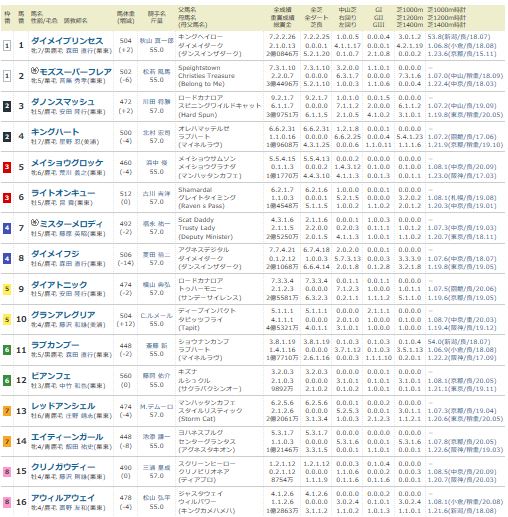The height and width of the screenshot is (517, 508).
Task: Open horse ダイメイプリンセス profile link
Action: coord(67,41)
